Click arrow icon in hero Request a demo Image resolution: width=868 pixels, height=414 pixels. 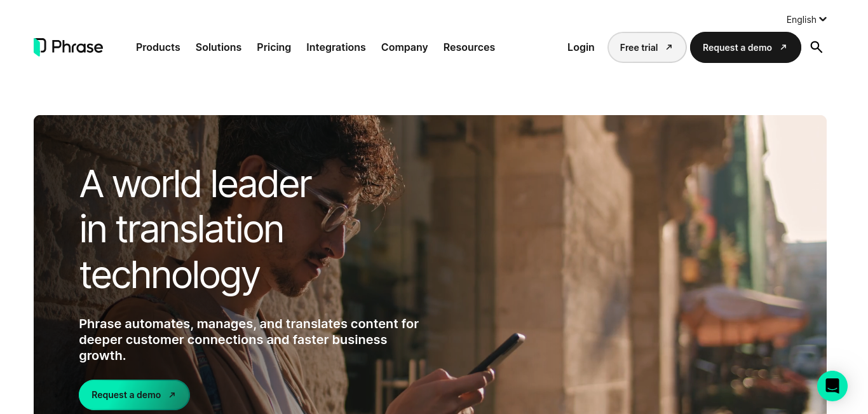point(172,395)
